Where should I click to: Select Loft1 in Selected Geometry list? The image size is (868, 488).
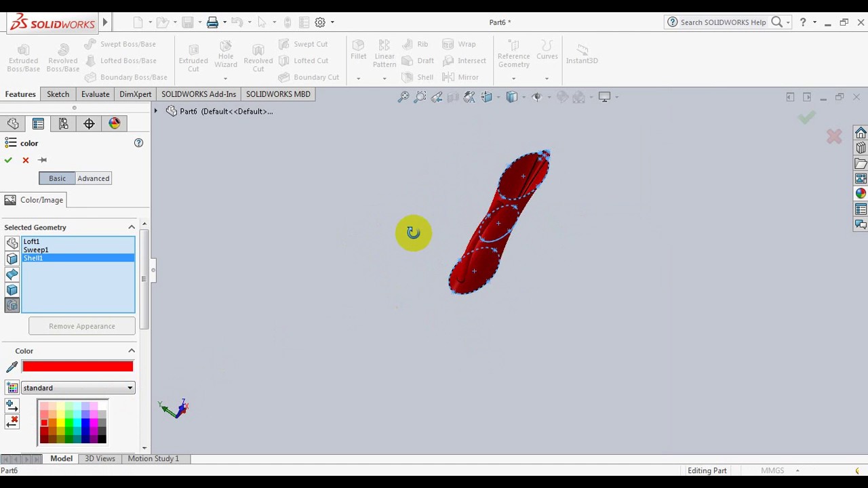pos(31,241)
